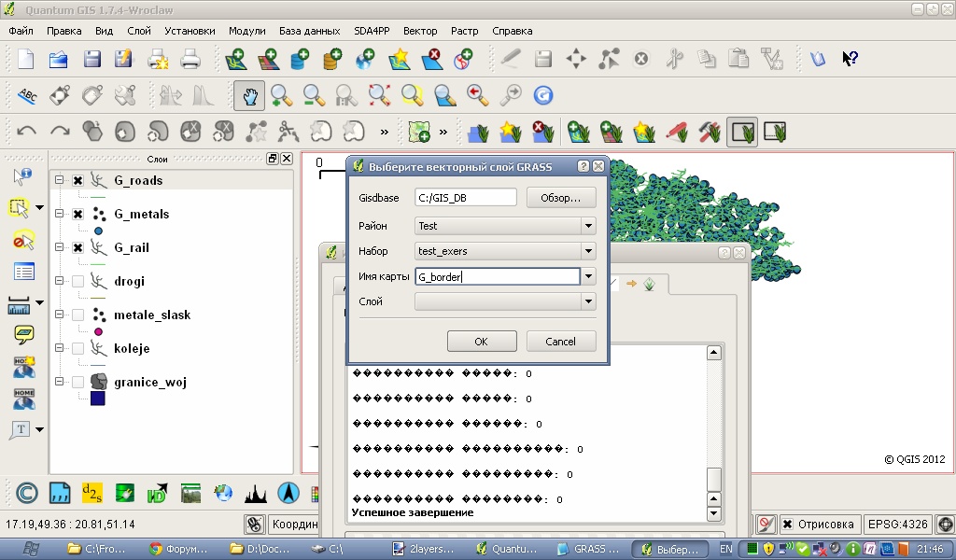Click the What's This help cursor icon
The image size is (956, 560).
pyautogui.click(x=850, y=60)
